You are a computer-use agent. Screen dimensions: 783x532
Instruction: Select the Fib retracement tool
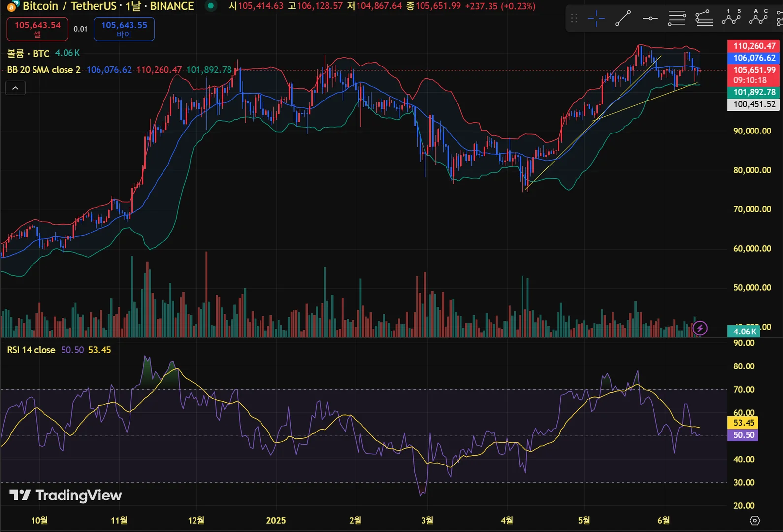(x=677, y=19)
